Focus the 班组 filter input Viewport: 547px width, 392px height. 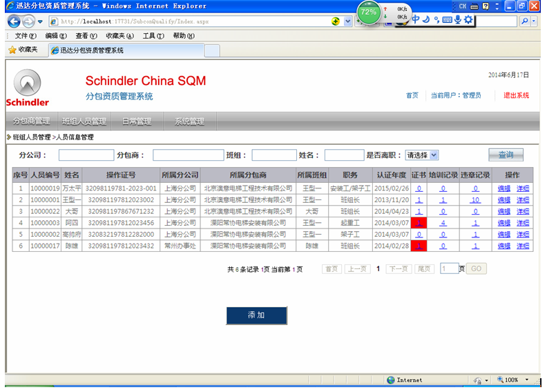[x=274, y=155]
